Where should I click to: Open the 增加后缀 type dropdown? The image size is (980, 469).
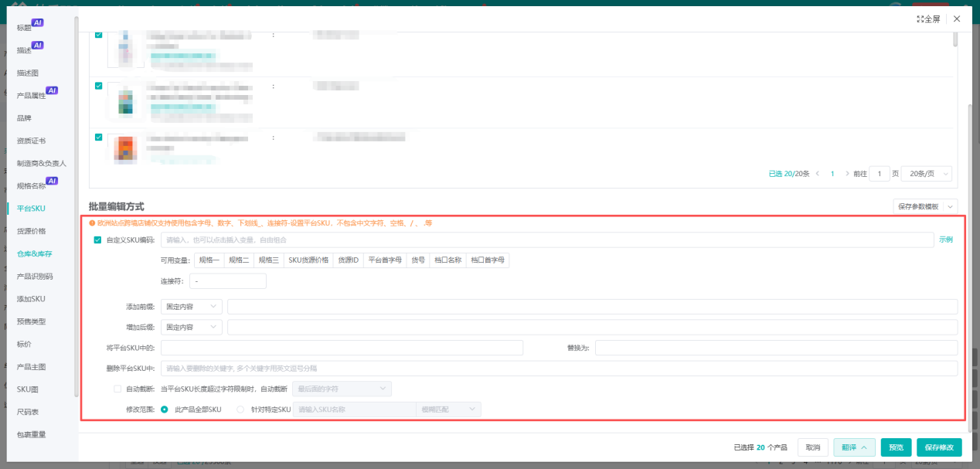(x=192, y=327)
